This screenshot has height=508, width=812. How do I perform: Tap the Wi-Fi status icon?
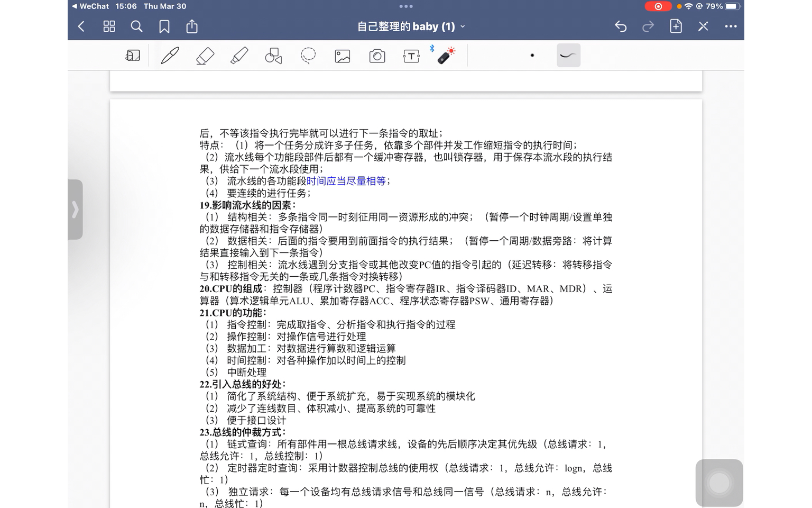click(688, 6)
